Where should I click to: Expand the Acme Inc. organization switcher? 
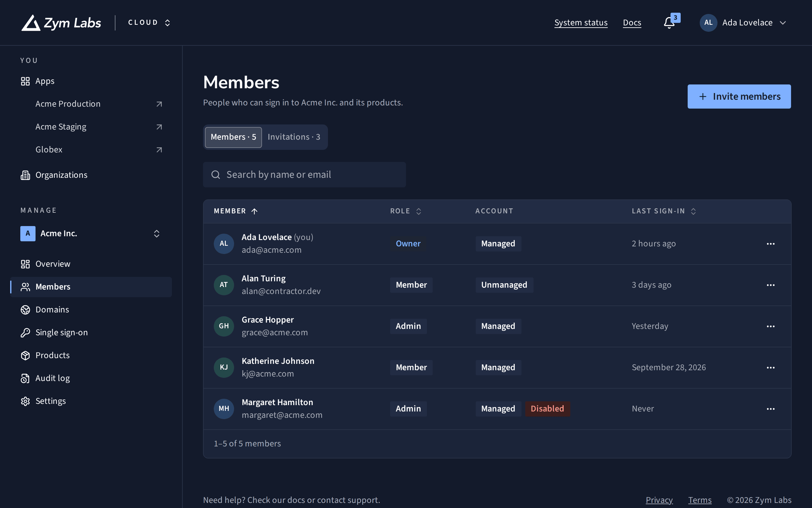pos(91,233)
